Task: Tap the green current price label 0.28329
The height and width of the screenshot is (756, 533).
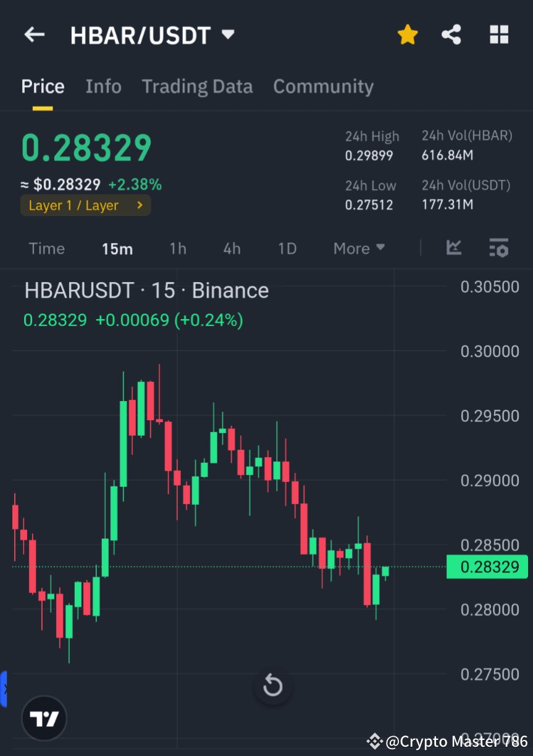Action: click(487, 567)
